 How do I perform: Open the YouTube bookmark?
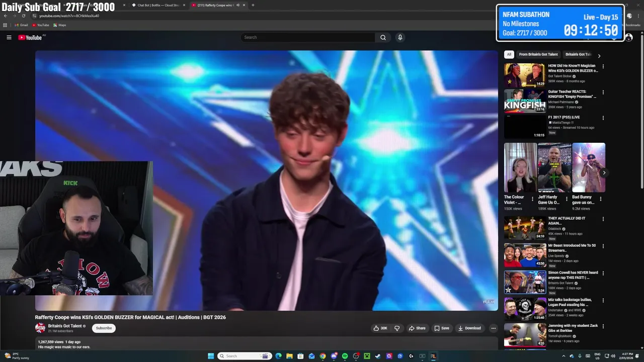[41, 25]
